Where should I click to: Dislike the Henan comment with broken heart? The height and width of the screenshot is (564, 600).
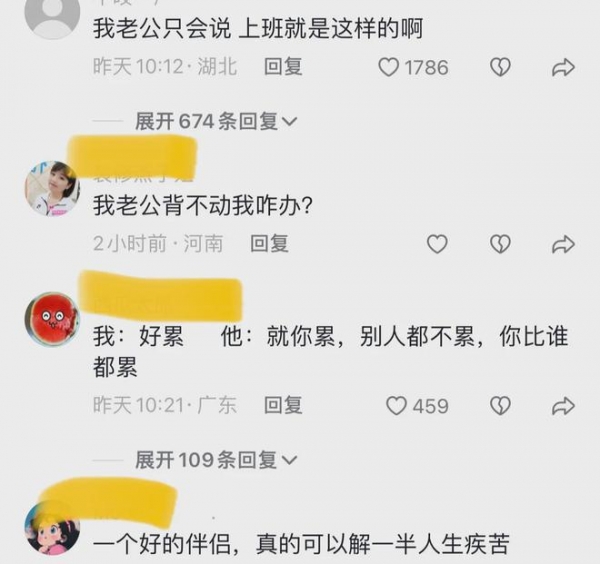click(500, 244)
